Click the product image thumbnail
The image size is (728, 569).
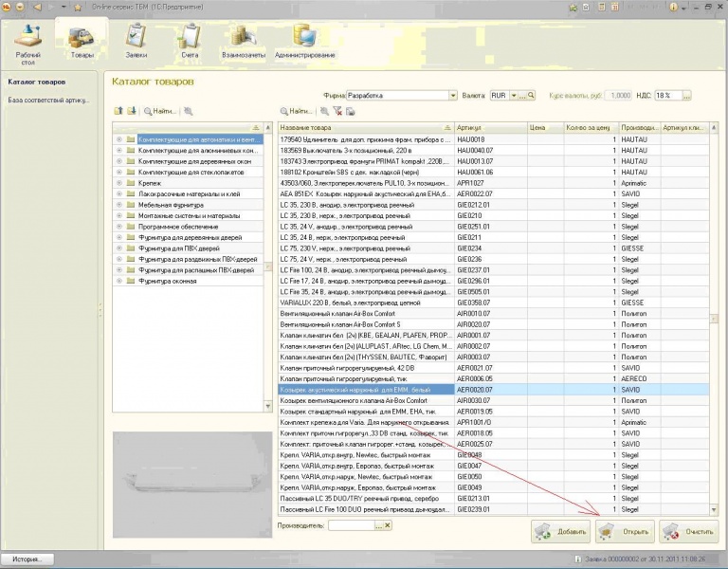[192, 485]
